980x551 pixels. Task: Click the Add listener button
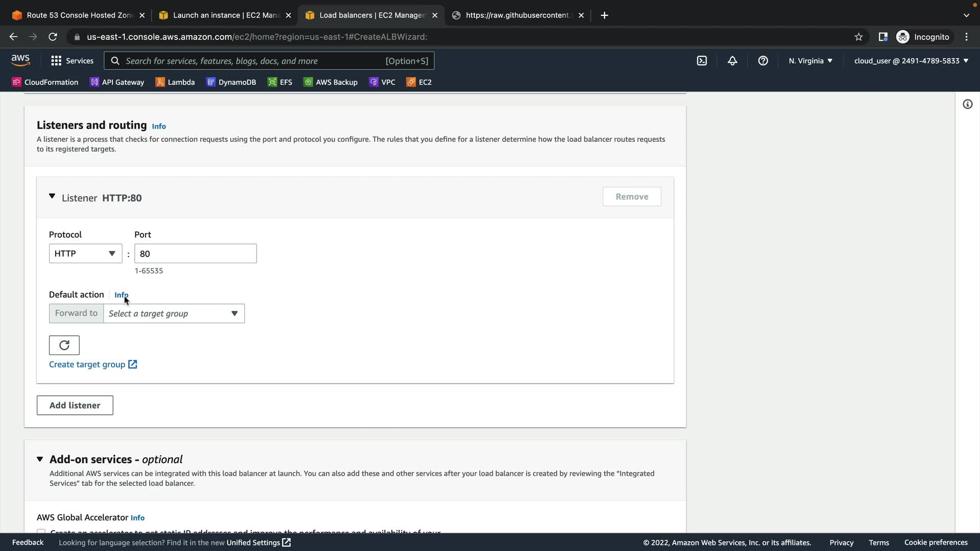[75, 405]
